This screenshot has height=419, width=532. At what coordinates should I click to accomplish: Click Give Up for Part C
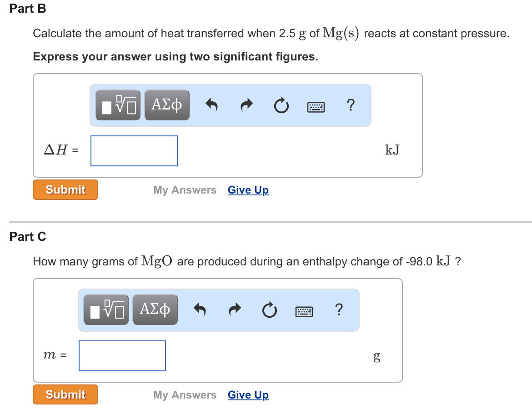[248, 394]
